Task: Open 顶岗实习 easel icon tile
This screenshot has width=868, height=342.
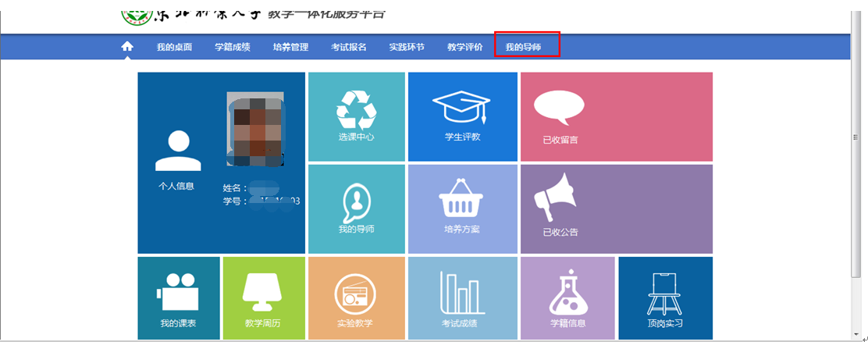Action: 664,298
